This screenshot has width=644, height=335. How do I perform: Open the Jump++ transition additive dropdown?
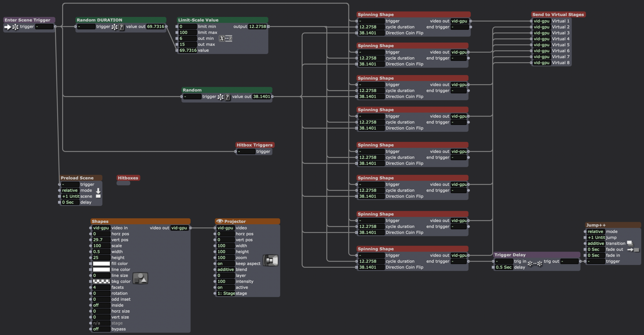coord(595,243)
